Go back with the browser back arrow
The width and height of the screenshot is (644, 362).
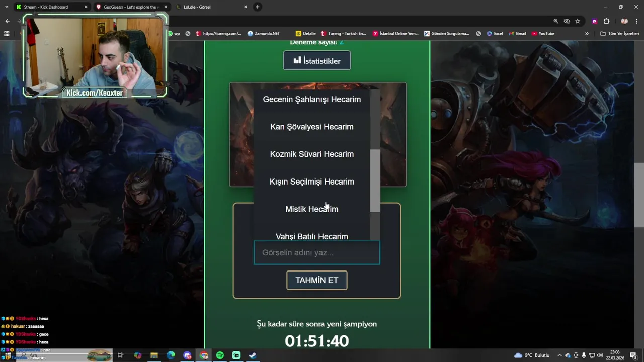7,21
